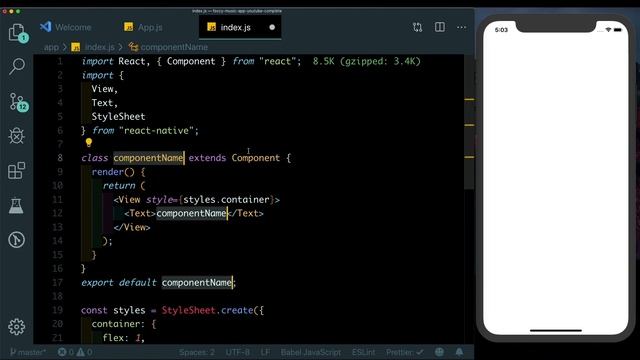Screen dimensions: 640x360
Task: Open the Test beaker view in the activity bar
Action: point(16,205)
